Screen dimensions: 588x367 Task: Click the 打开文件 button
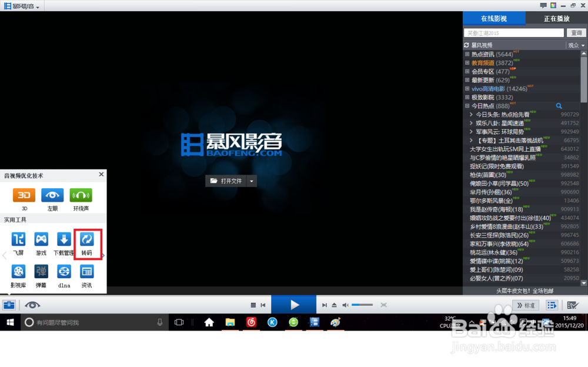click(x=226, y=181)
